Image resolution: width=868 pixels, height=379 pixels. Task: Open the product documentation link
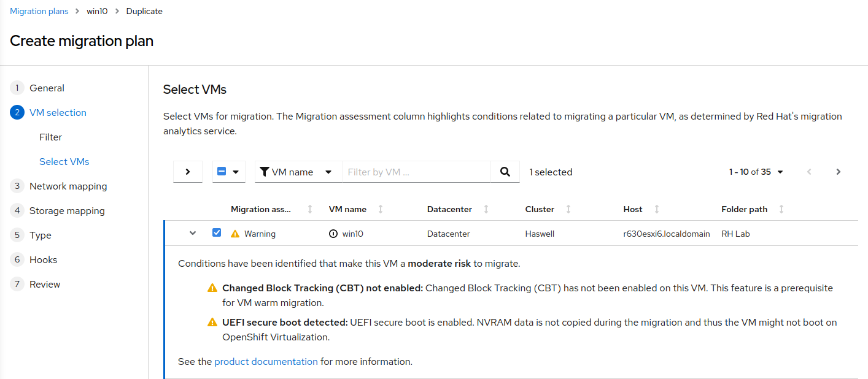[266, 361]
